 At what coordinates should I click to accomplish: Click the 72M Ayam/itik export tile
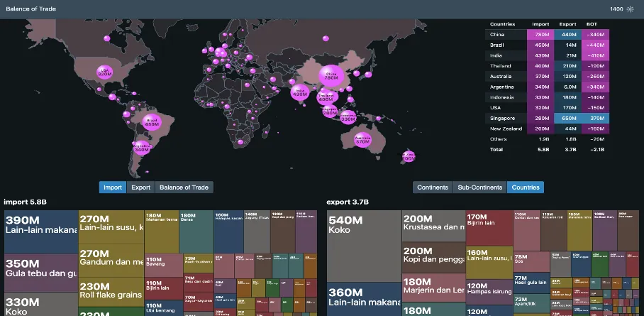coord(531,304)
